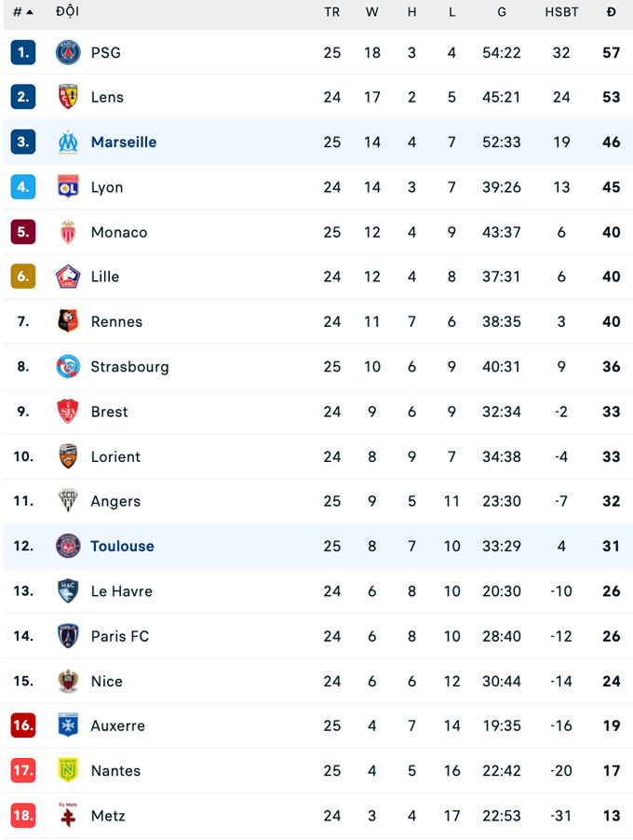Sort standings by the W wins column
This screenshot has height=840, width=633.
click(x=372, y=12)
